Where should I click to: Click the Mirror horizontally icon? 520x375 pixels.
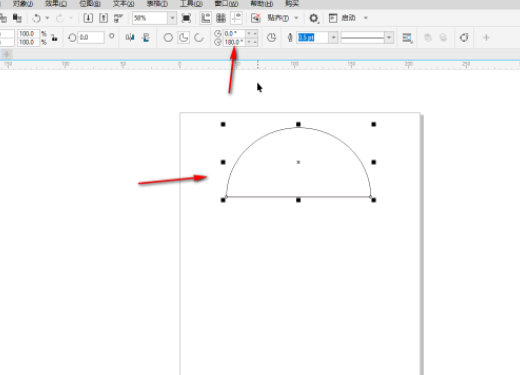[x=130, y=37]
